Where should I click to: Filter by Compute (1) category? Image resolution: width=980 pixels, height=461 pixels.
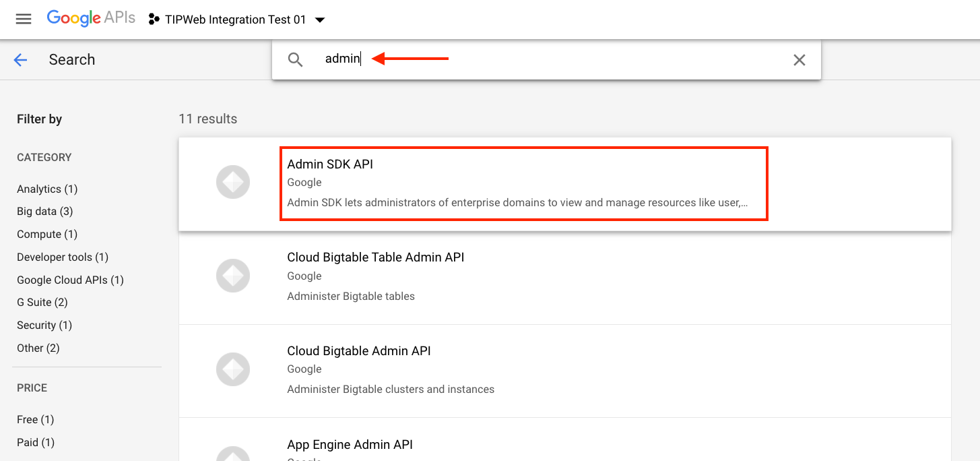click(47, 234)
